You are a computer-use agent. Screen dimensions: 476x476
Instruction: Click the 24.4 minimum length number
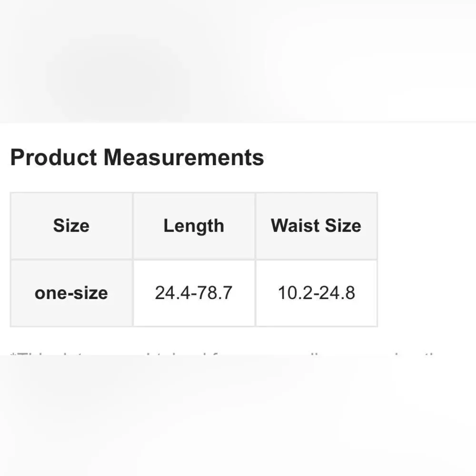click(x=171, y=293)
